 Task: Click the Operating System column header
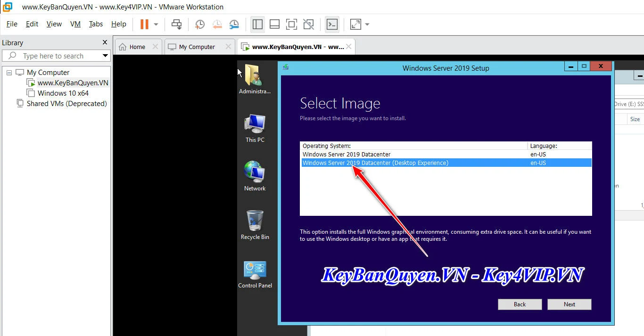coord(414,146)
